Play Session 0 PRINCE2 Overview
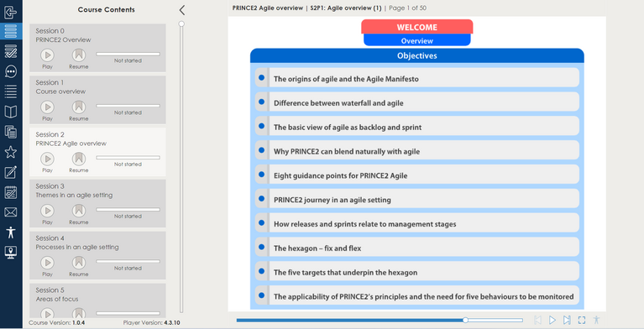 point(47,55)
